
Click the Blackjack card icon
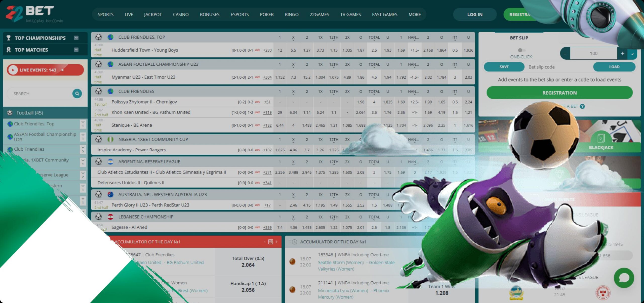(601, 138)
